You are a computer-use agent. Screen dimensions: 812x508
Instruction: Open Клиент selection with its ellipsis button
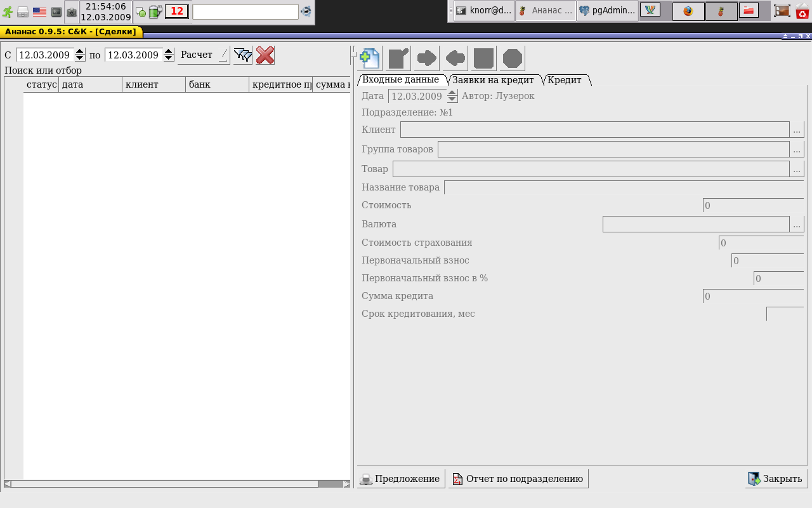point(797,130)
